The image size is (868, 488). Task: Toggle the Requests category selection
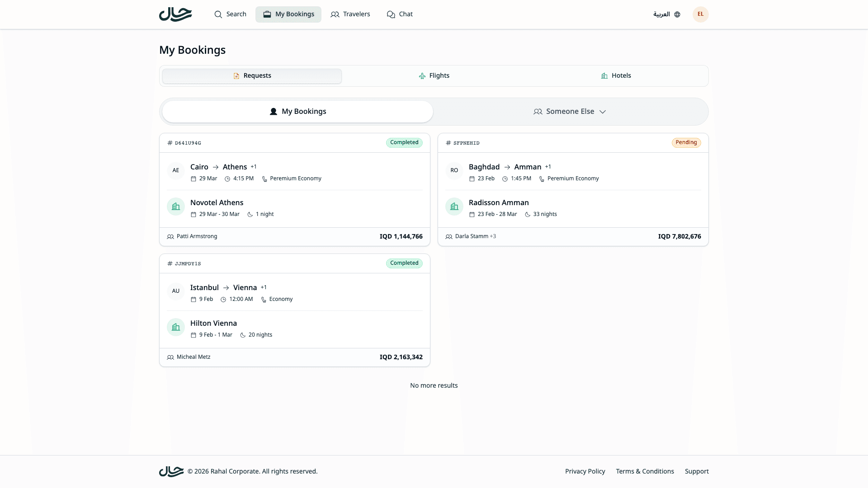pyautogui.click(x=252, y=75)
